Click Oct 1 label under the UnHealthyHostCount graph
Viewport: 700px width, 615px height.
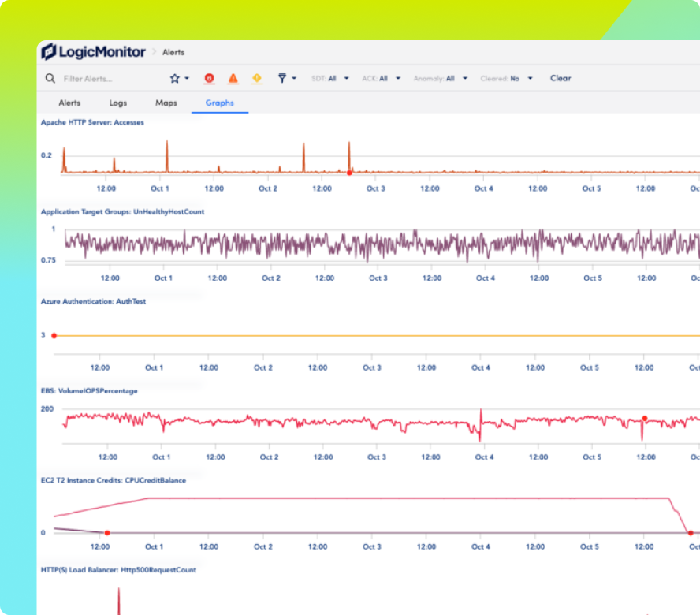[x=163, y=278]
